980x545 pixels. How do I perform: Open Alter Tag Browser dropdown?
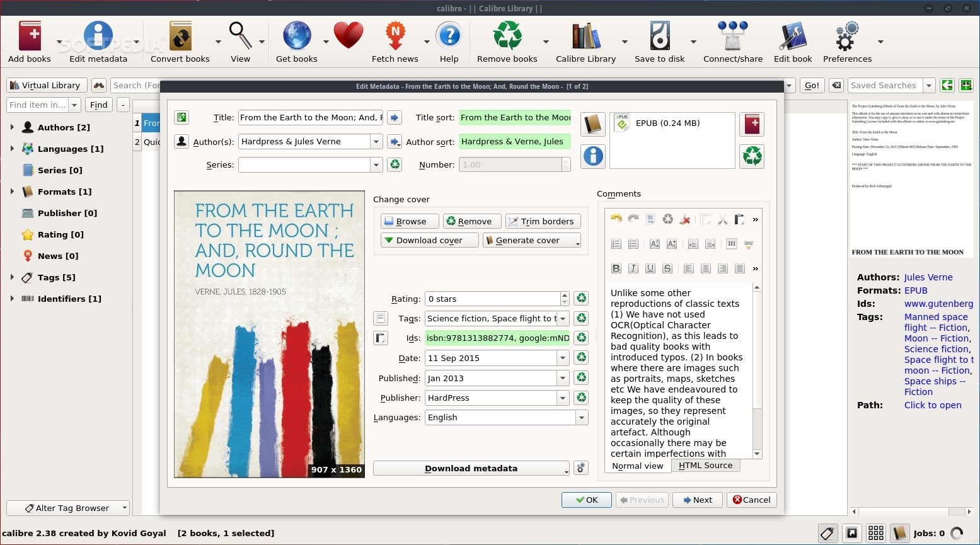(67, 508)
